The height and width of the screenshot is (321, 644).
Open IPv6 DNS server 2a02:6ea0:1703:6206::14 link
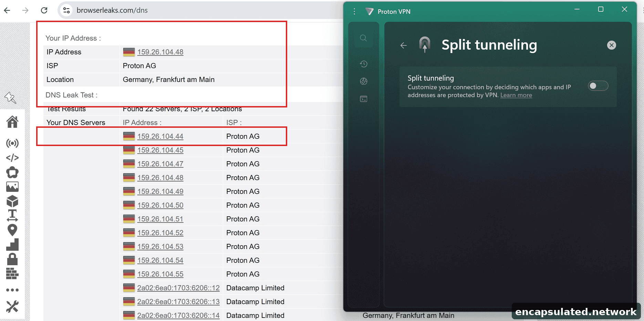[178, 315]
